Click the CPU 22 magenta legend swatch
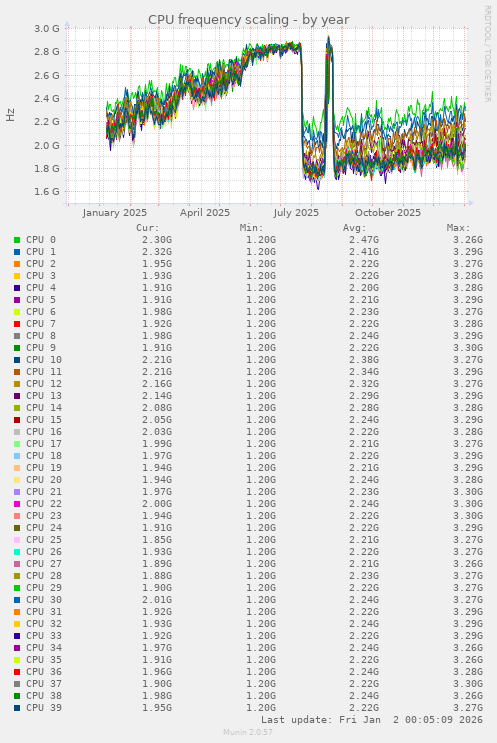This screenshot has width=497, height=743. pos(17,504)
